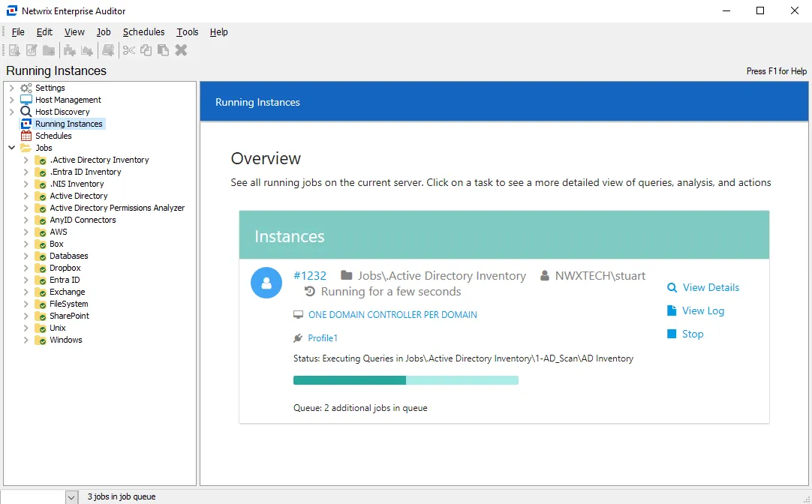Click the Copy toolbar icon
The width and height of the screenshot is (812, 504).
coord(146,50)
